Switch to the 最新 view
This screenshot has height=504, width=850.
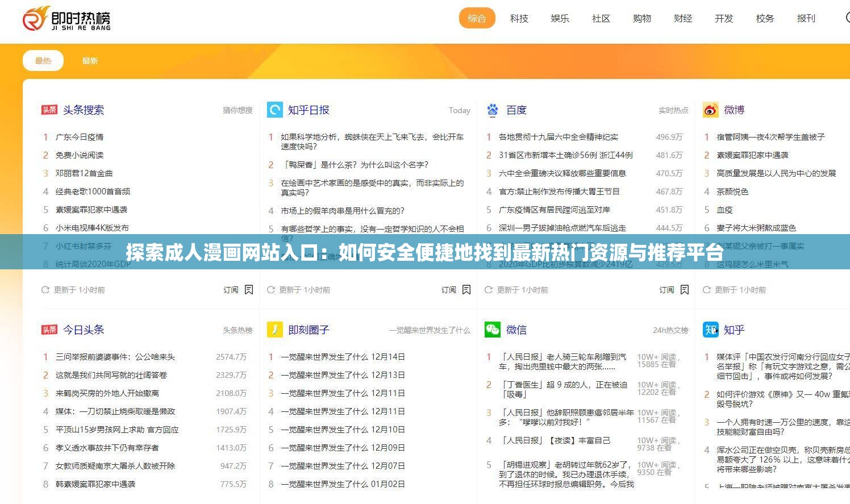tap(90, 60)
